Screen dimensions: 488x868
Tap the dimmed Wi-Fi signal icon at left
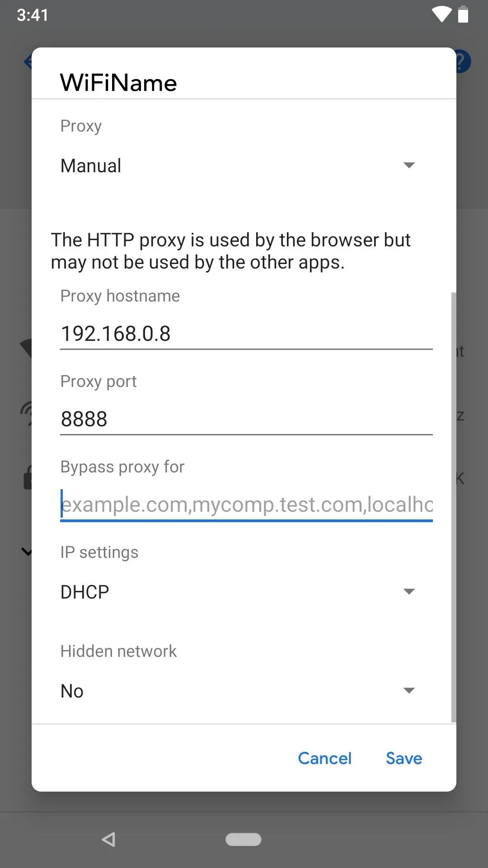tap(26, 349)
